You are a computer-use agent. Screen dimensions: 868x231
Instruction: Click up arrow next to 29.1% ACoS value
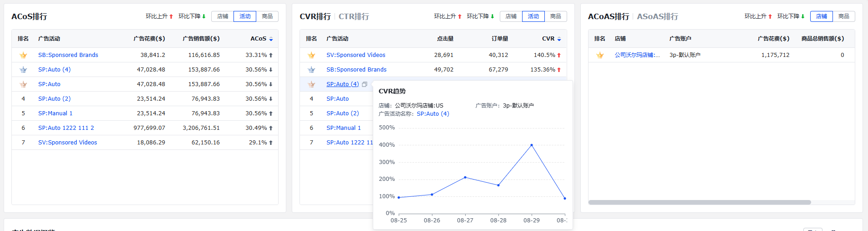[x=271, y=143]
